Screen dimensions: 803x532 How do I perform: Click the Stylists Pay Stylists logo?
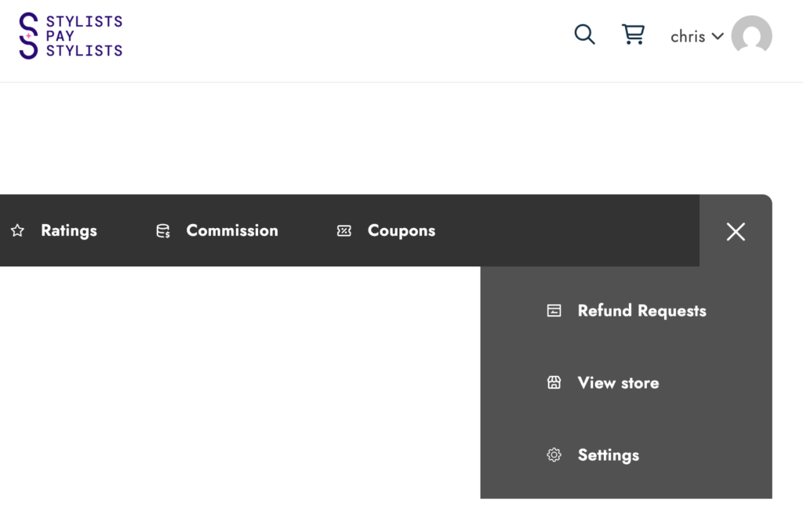pyautogui.click(x=69, y=35)
